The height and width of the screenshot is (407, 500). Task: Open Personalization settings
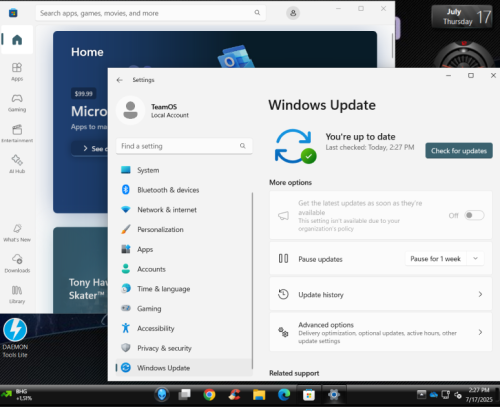(184, 229)
